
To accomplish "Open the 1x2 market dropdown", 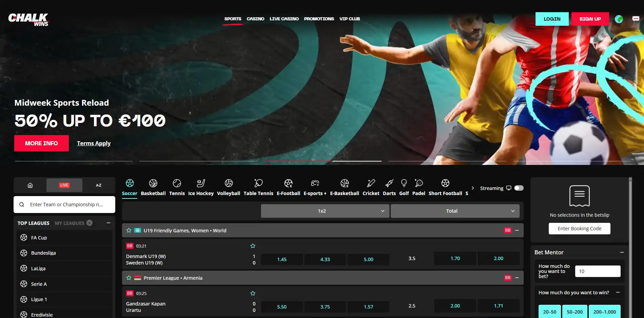I will (325, 211).
